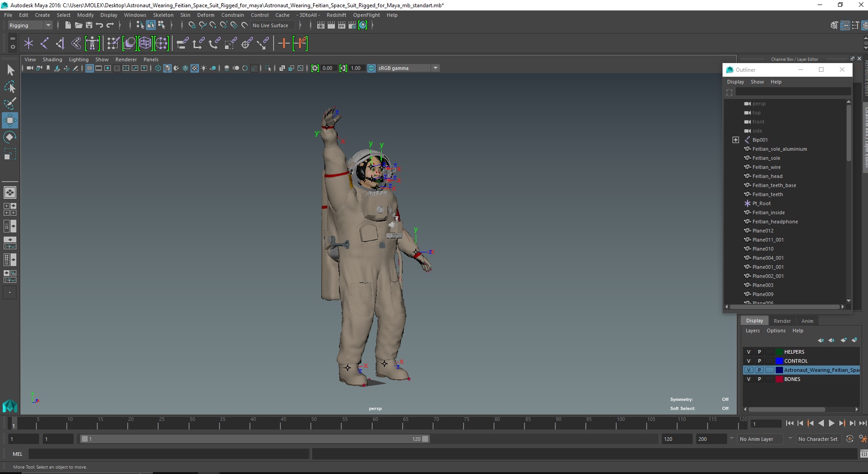Click the Parent Constraint icon
The height and width of the screenshot is (474, 868).
[182, 43]
